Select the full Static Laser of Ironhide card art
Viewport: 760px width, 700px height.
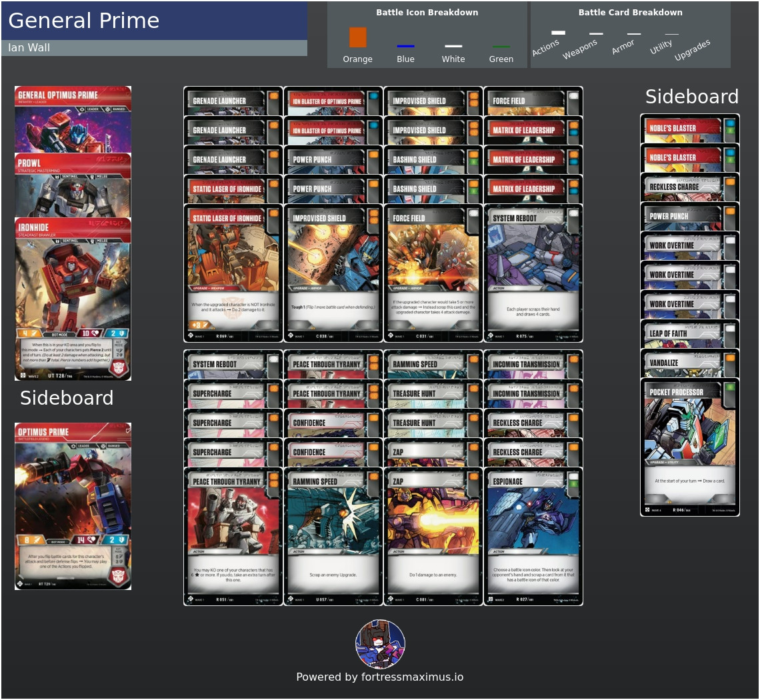tap(233, 273)
